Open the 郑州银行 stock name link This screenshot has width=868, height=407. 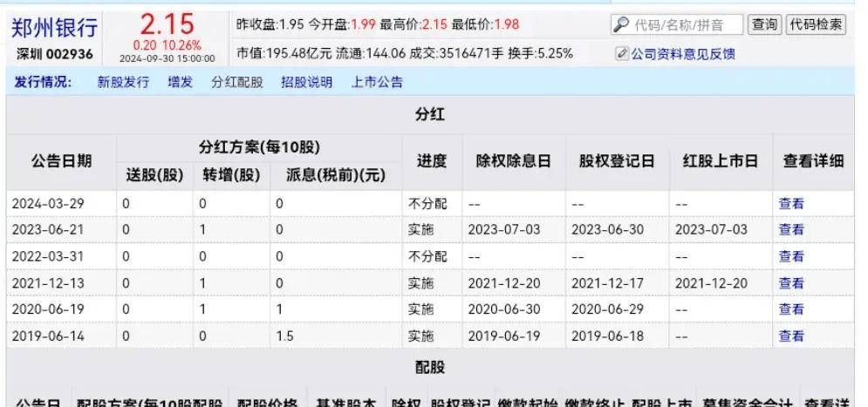coord(54,28)
